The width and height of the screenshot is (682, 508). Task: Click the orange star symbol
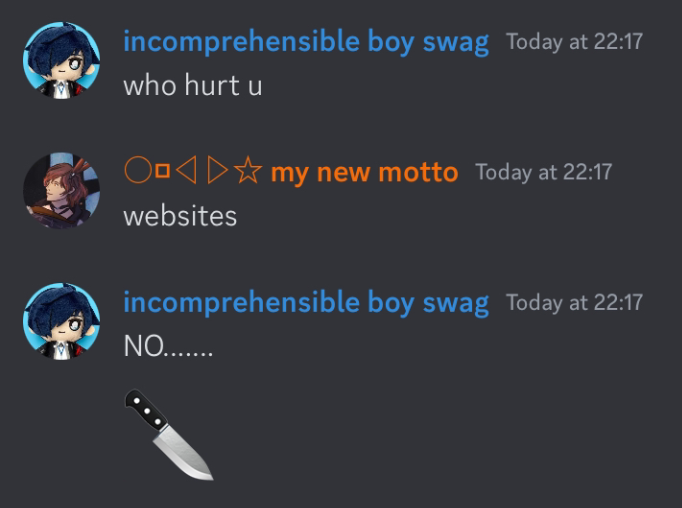[x=248, y=170]
